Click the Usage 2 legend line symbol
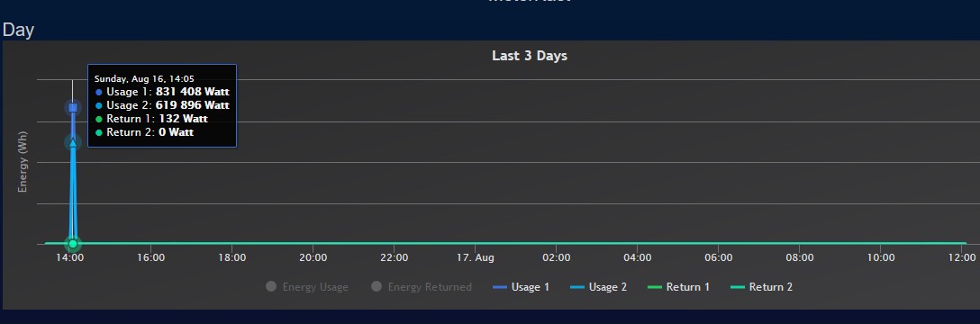 (577, 287)
